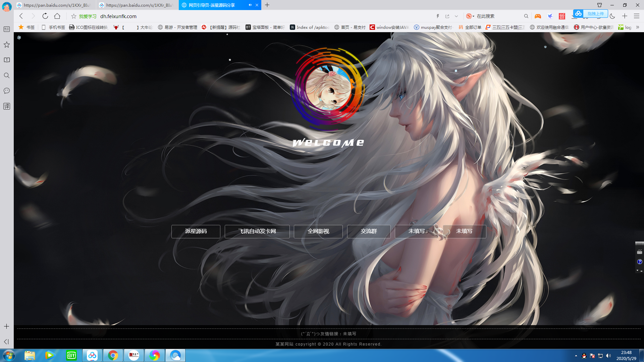Screen dimensions: 644x362
Task: Open favorites star in left sidebar
Action: tap(7, 45)
